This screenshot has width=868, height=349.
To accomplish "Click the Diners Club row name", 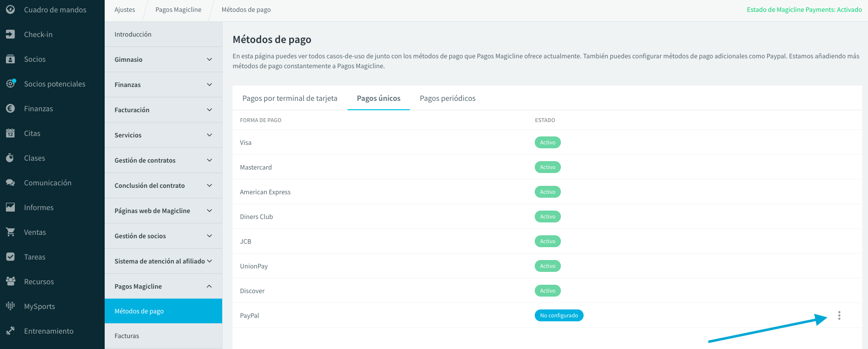I will pos(256,217).
